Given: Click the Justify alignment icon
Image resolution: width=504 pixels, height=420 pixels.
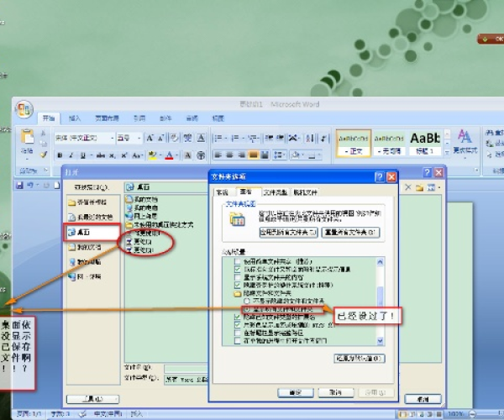Looking at the screenshot, I should 254,155.
